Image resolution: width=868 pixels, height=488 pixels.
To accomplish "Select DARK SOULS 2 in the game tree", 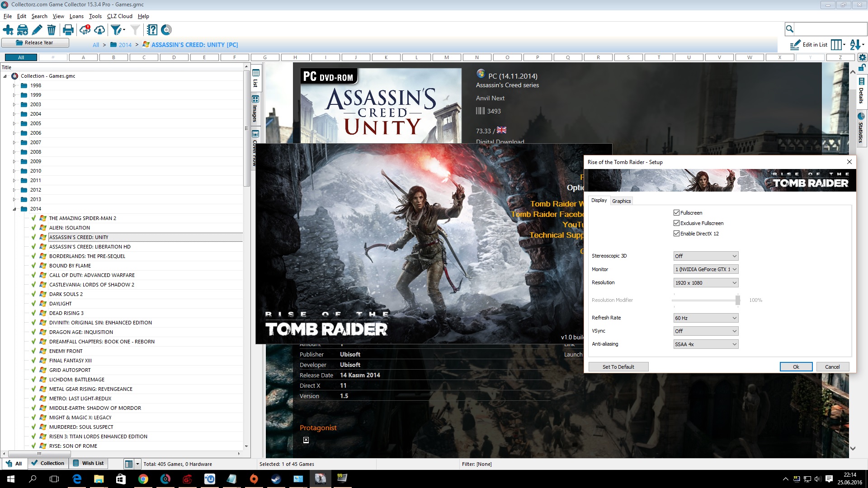I will 66,294.
